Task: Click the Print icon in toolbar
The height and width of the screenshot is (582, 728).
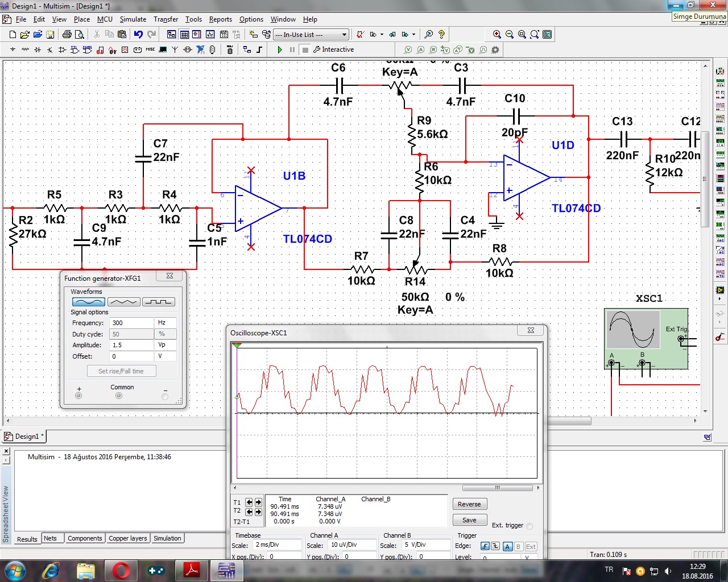Action: [67, 35]
